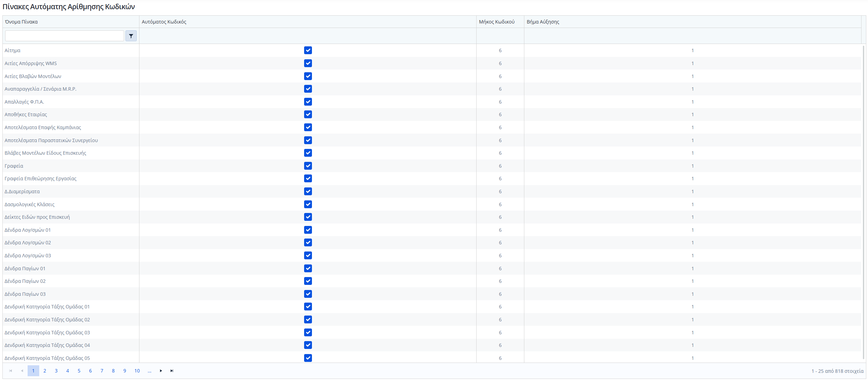Sort by Βήμα Αύξησης column header

(x=692, y=22)
